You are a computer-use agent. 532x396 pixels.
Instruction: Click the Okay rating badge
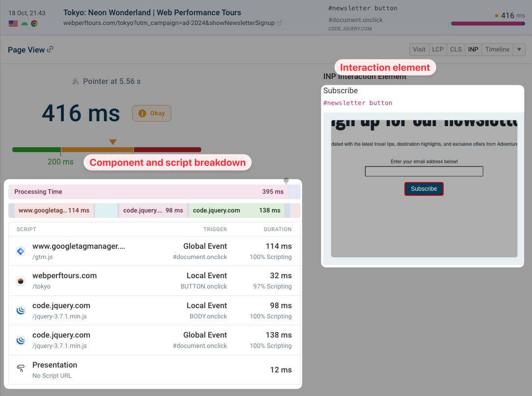pos(151,113)
